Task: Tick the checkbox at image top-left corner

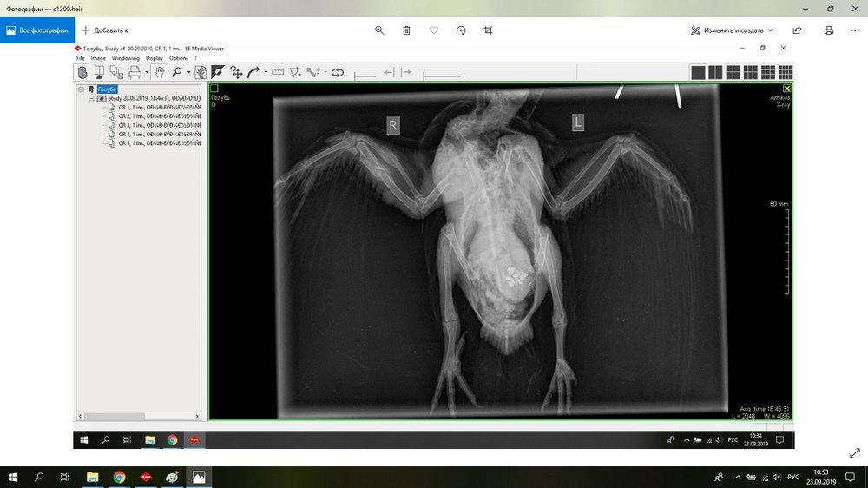Action: click(x=214, y=89)
